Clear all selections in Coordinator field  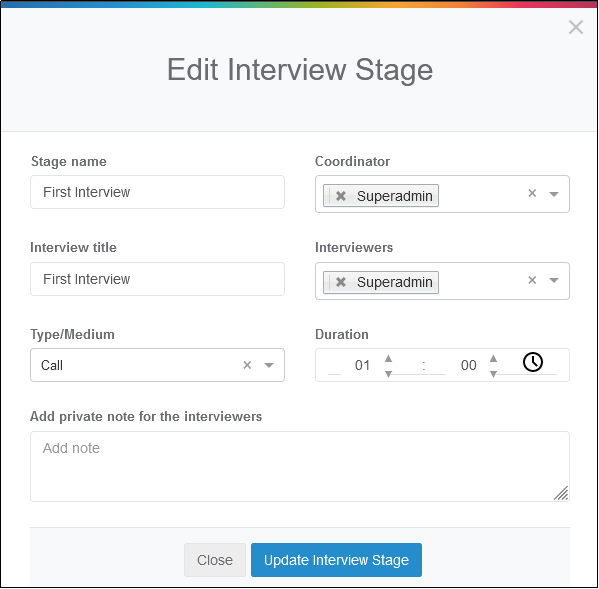532,193
